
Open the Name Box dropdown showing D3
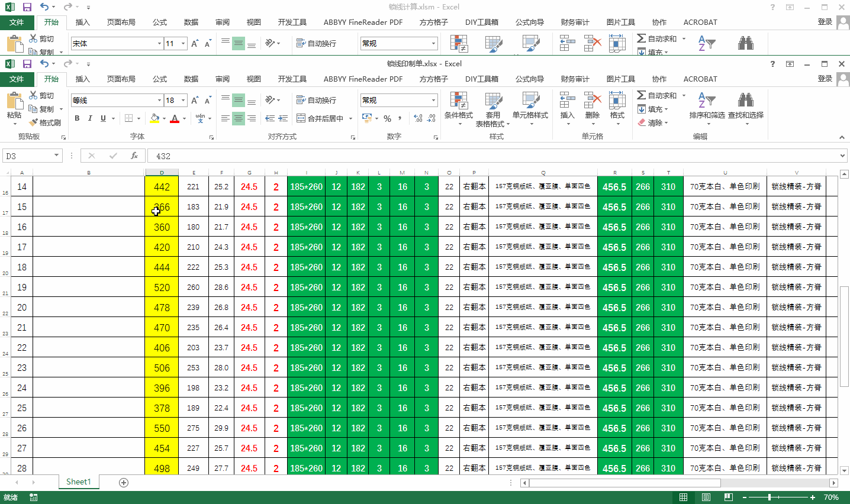(x=57, y=156)
